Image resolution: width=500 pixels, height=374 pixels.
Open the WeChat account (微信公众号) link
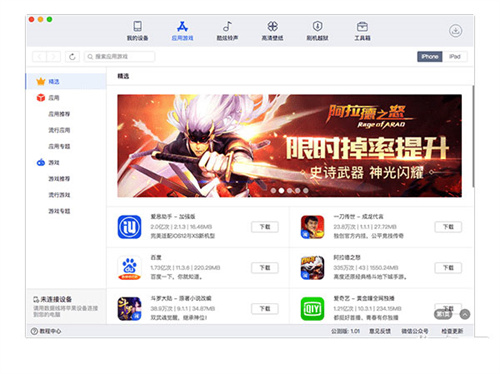(x=415, y=331)
